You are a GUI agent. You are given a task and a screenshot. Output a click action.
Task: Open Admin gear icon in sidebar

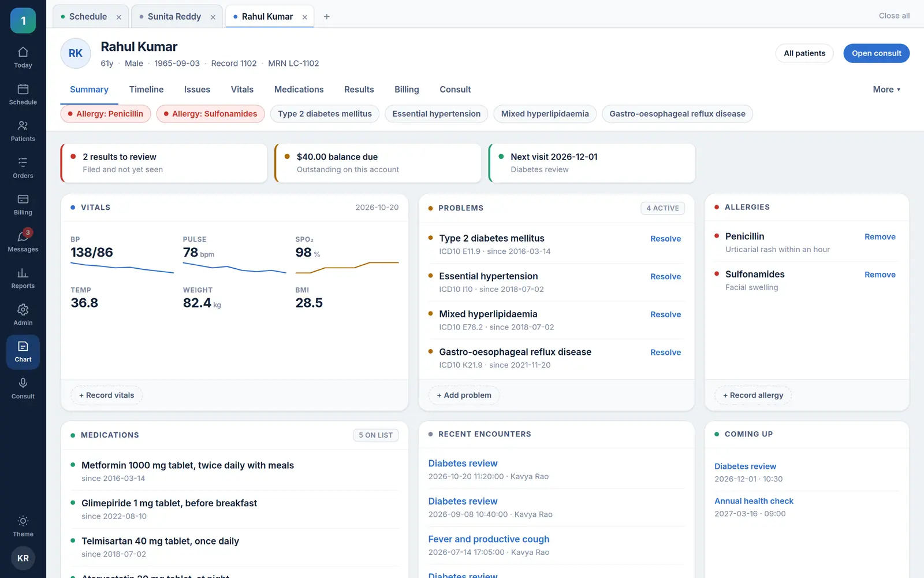click(x=23, y=315)
